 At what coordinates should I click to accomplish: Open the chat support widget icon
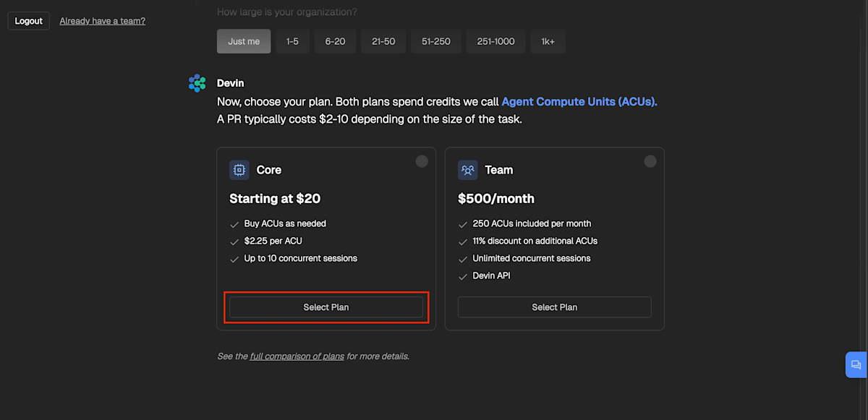856,365
